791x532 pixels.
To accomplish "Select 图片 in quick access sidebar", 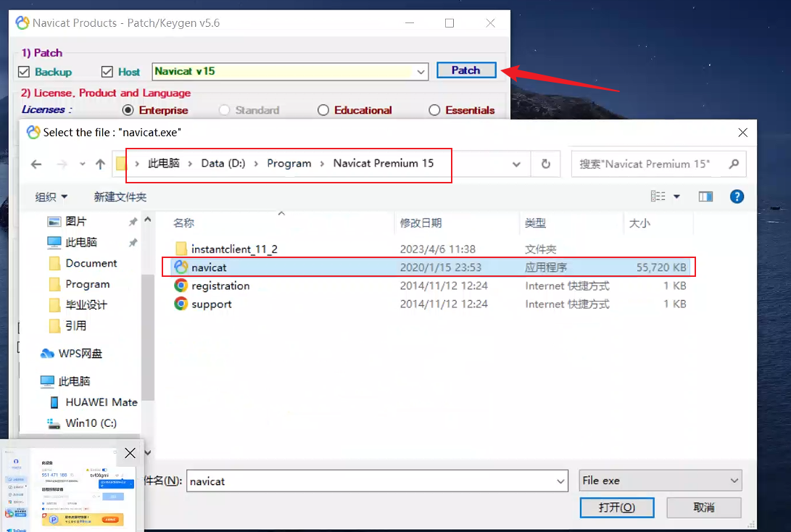I will (x=75, y=221).
